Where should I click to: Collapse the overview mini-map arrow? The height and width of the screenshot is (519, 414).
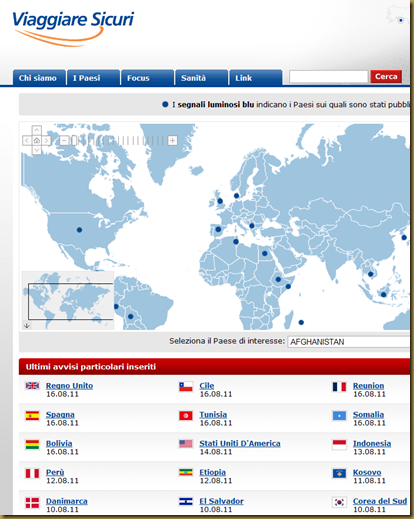(x=27, y=325)
